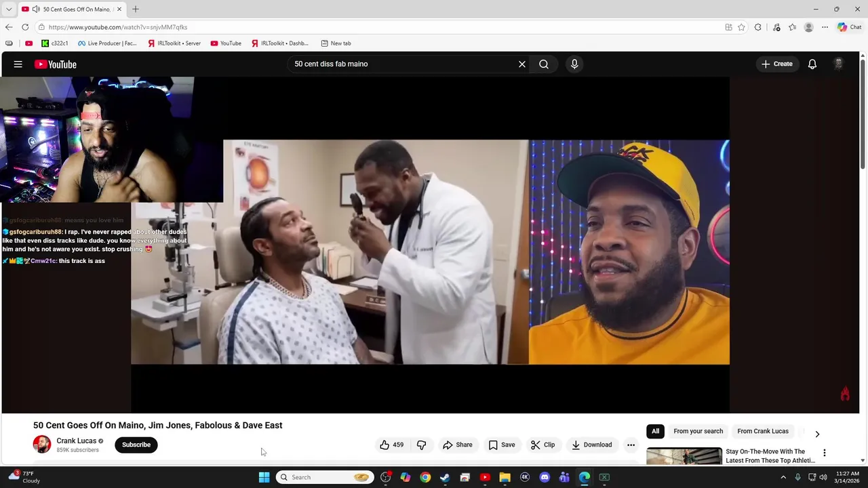Open browser Settings and more menu
This screenshot has width=868, height=488.
click(825, 27)
